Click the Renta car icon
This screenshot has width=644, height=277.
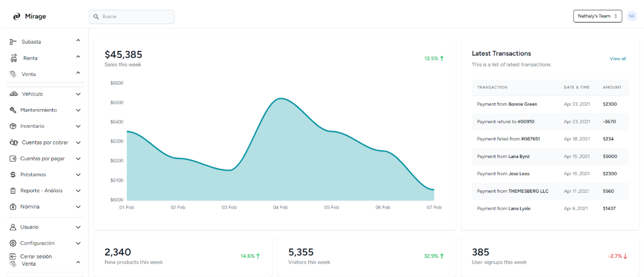(x=14, y=58)
